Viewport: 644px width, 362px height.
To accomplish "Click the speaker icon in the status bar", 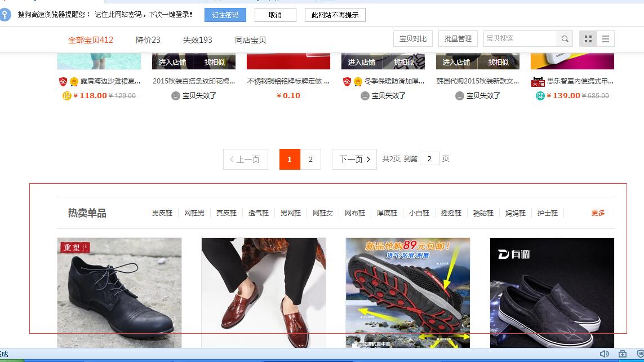I will click(604, 354).
